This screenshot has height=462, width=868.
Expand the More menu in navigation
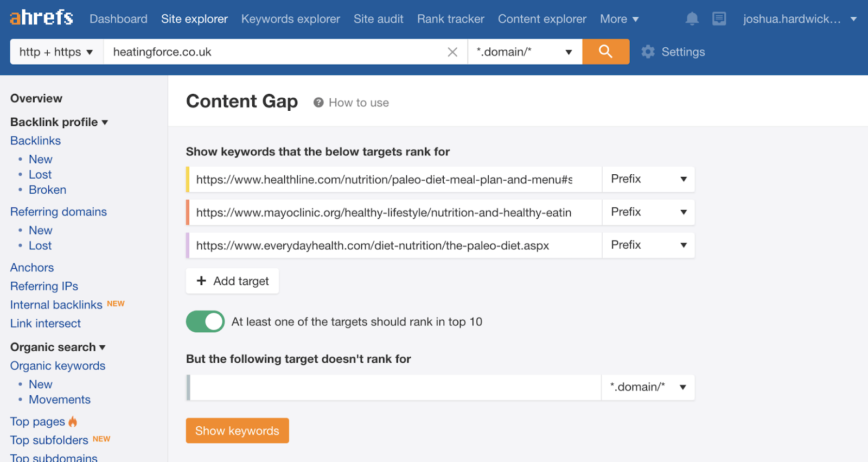point(619,19)
